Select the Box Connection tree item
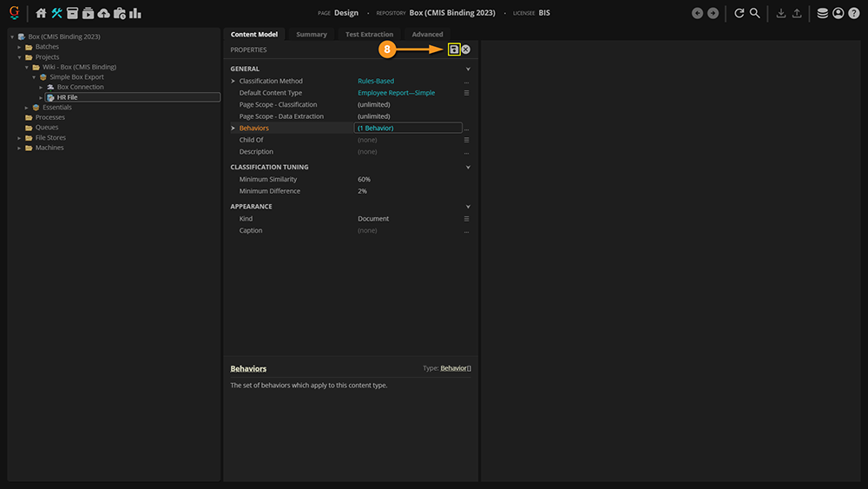868x489 pixels. (80, 87)
